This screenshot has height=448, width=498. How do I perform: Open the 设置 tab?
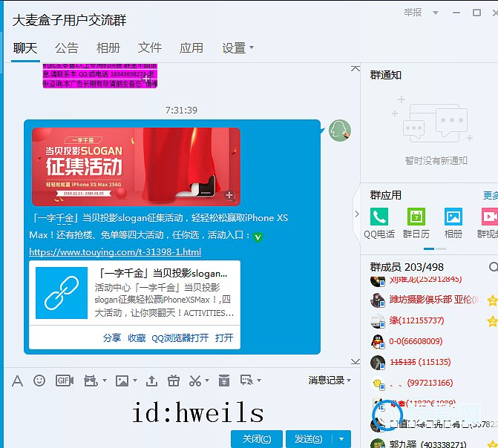(x=234, y=48)
